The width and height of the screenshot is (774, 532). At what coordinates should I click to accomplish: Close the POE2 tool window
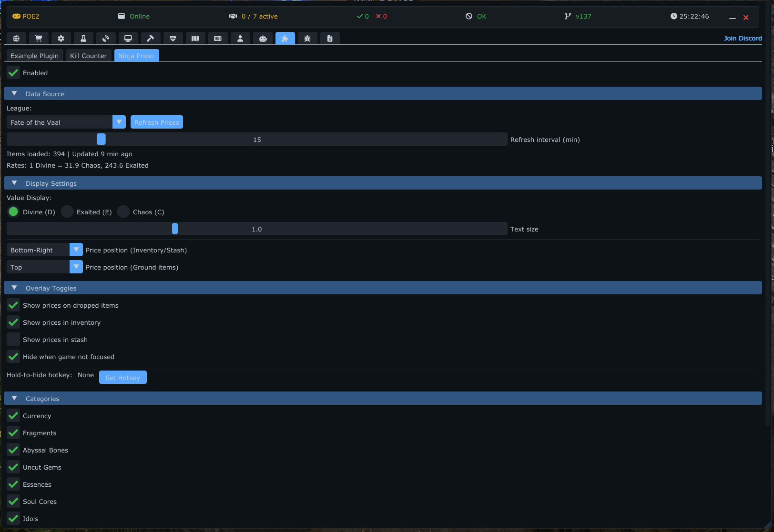(746, 18)
